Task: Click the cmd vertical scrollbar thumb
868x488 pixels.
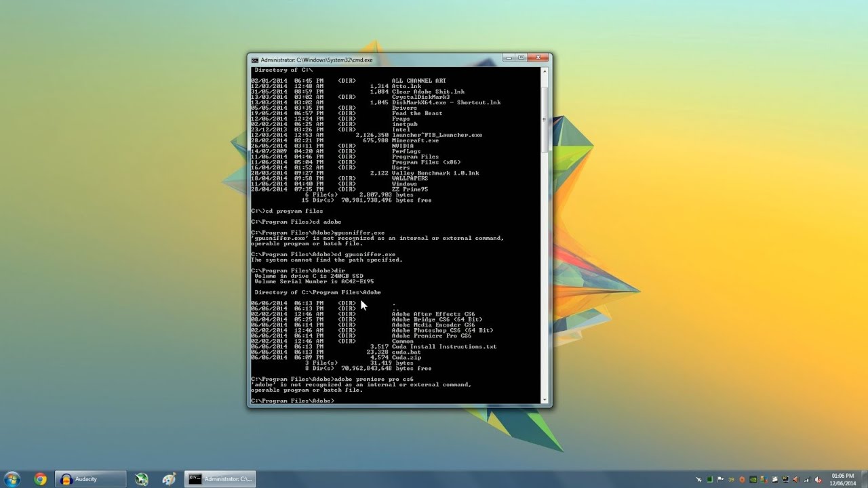Action: point(545,119)
